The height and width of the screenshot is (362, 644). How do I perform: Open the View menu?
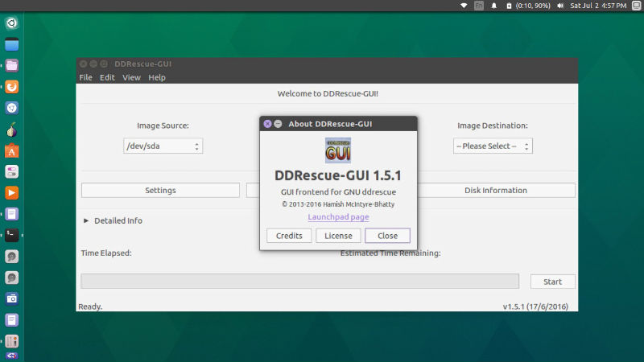pos(131,77)
